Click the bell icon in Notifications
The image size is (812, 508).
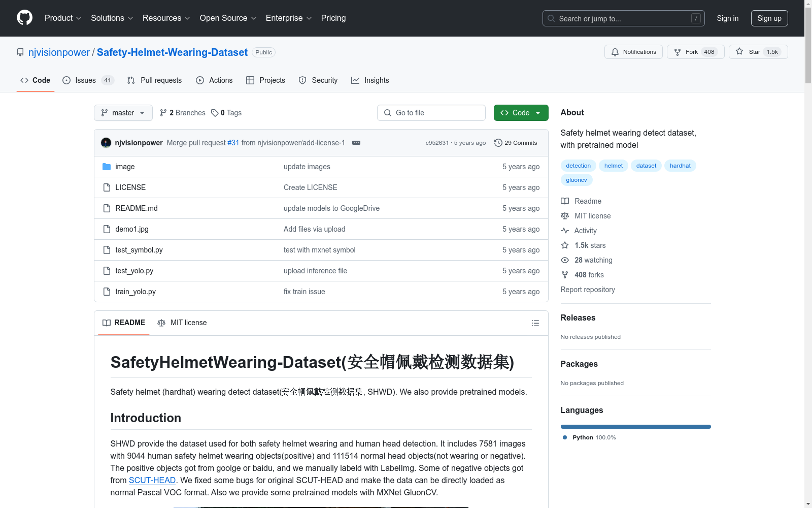click(615, 52)
